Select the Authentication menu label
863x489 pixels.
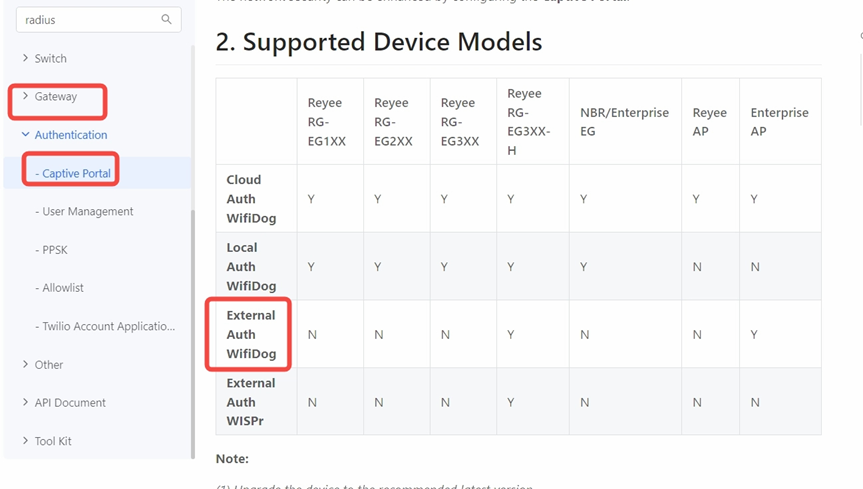tap(71, 135)
